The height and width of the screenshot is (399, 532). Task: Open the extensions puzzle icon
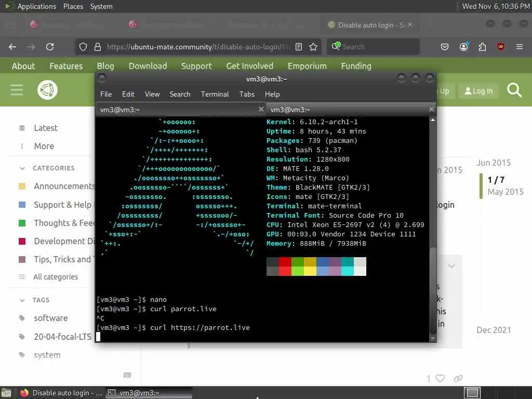pyautogui.click(x=482, y=47)
